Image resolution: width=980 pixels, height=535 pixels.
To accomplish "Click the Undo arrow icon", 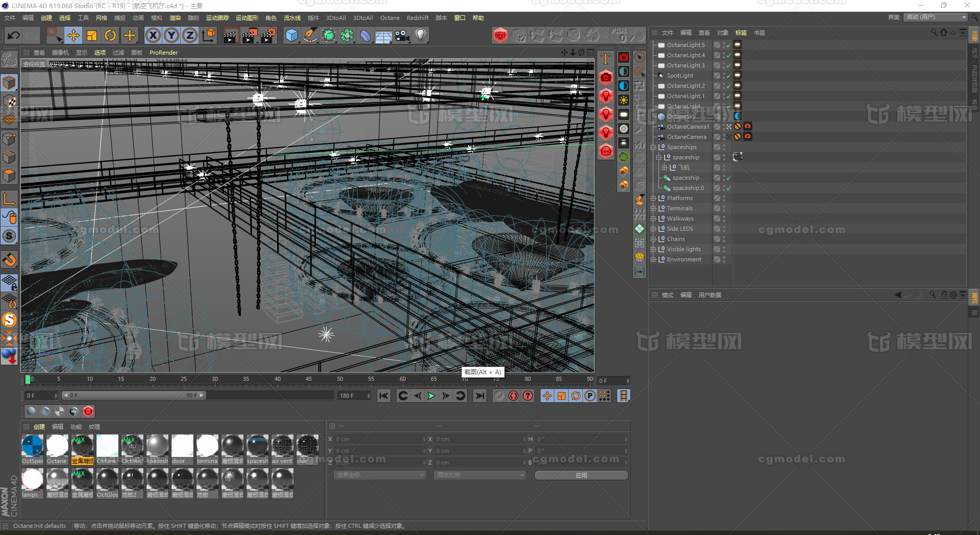I will click(x=14, y=35).
